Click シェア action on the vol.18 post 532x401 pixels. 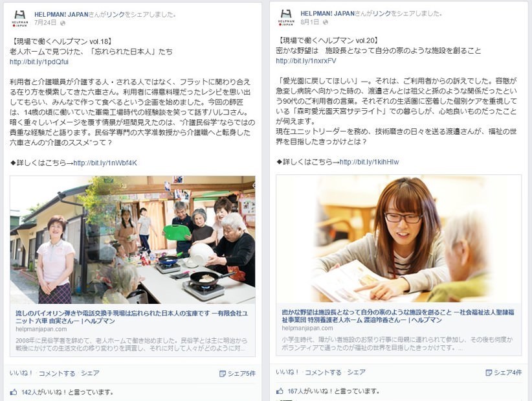(x=90, y=373)
